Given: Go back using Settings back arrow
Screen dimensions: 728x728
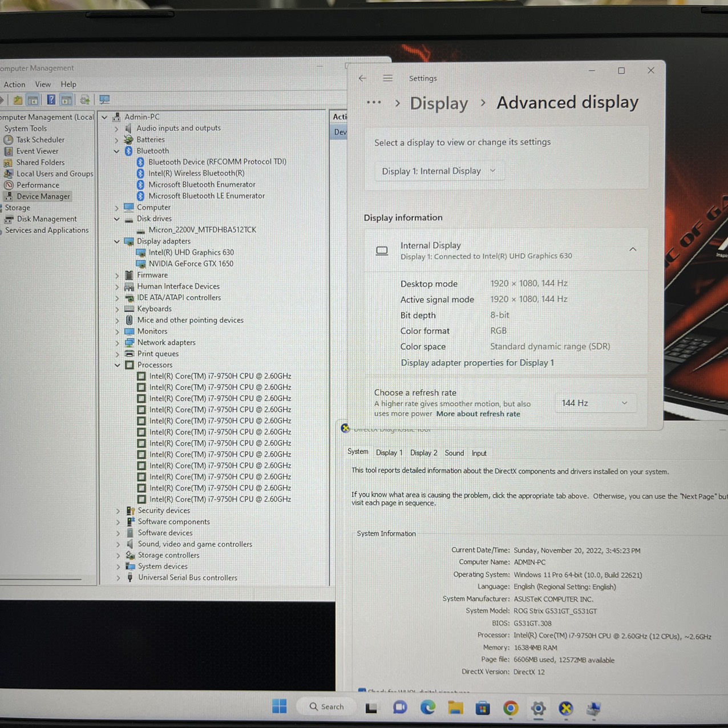Looking at the screenshot, I should pos(363,78).
